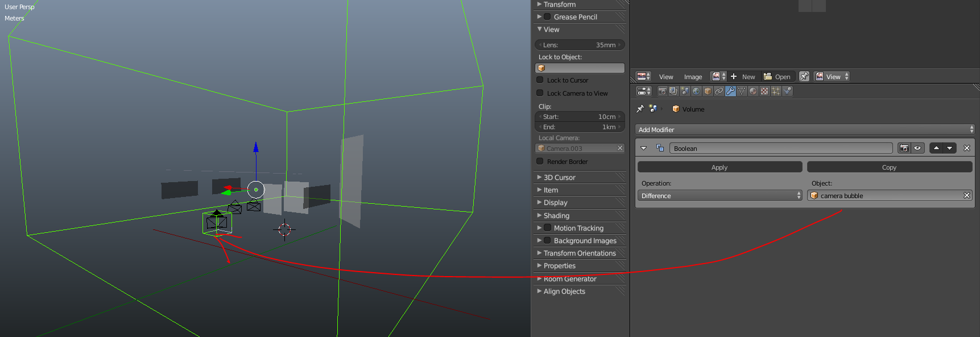Image resolution: width=980 pixels, height=337 pixels.
Task: Move the Boolean modifier up
Action: (936, 148)
